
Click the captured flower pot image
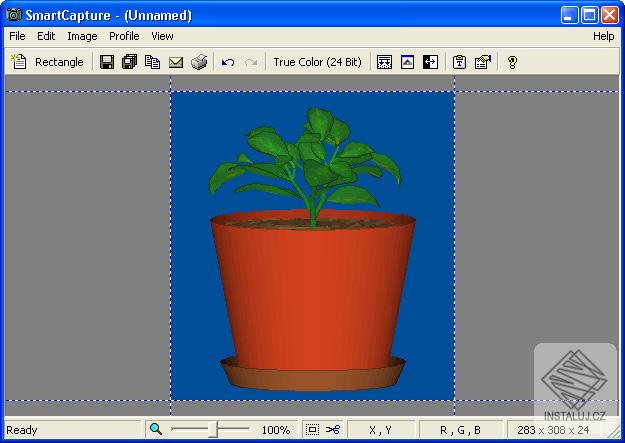pos(312,246)
